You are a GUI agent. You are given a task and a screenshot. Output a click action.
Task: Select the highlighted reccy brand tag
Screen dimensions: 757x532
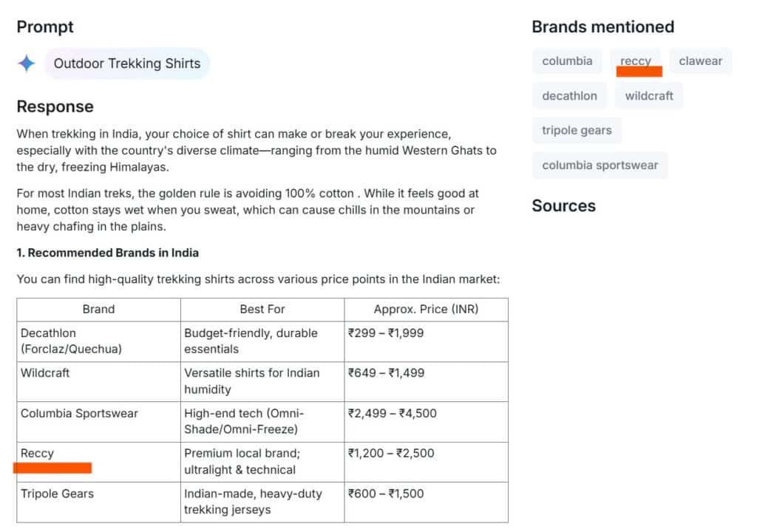636,61
